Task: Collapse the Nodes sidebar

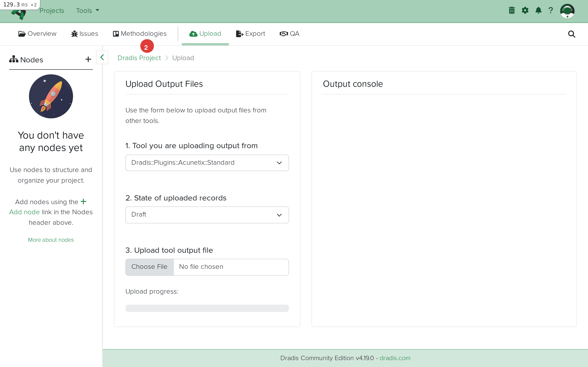Action: click(x=102, y=57)
